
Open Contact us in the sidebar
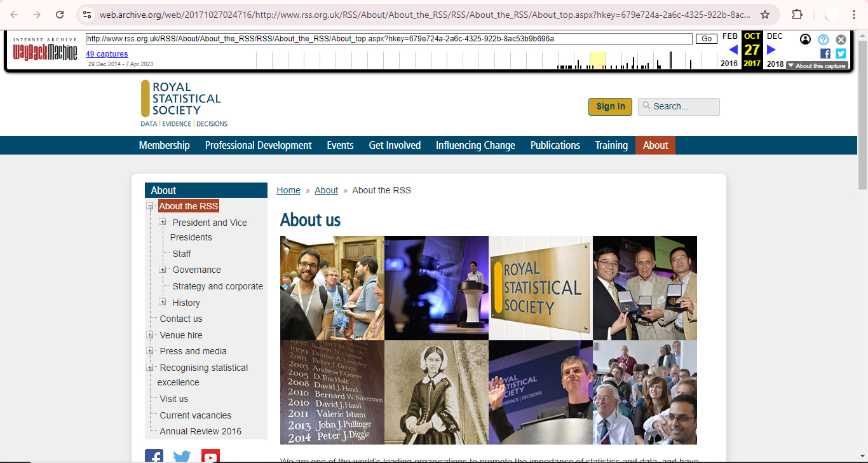pyautogui.click(x=181, y=319)
